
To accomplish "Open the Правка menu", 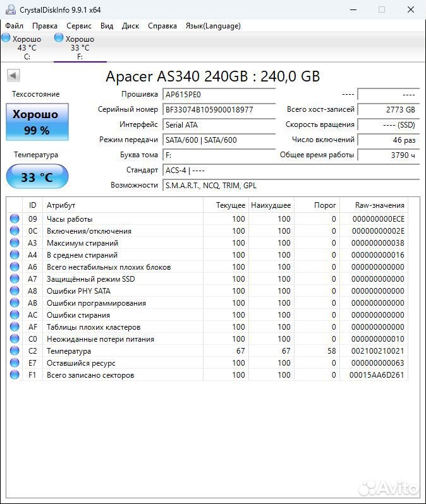I will pyautogui.click(x=45, y=26).
